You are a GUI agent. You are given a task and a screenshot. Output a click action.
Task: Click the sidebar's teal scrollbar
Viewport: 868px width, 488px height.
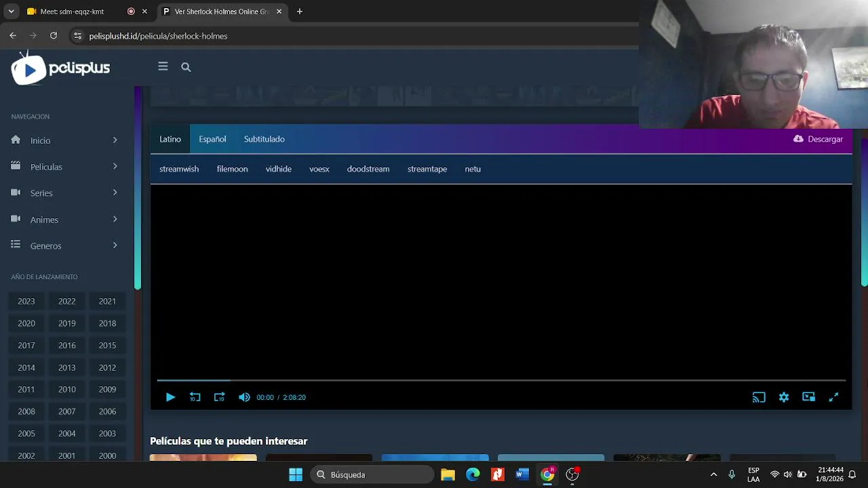click(x=138, y=188)
